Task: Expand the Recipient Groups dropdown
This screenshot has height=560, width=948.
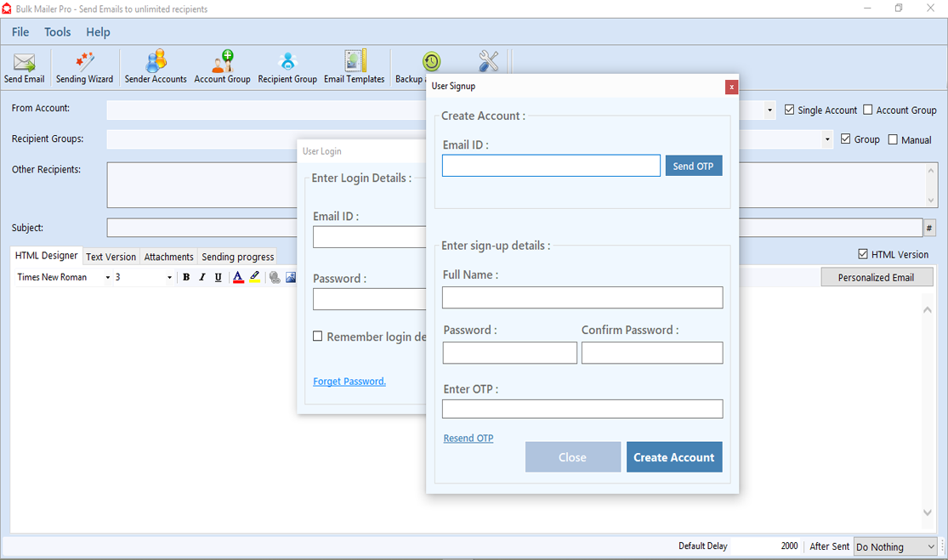Action: (827, 139)
